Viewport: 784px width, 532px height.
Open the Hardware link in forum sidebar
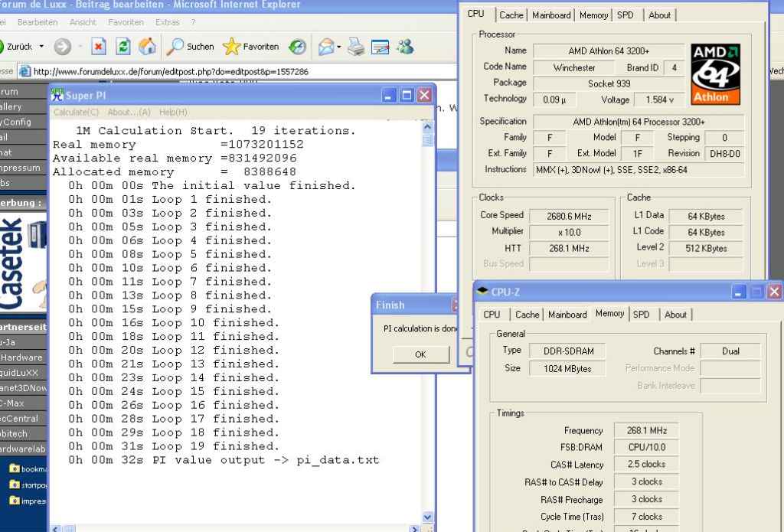coord(23,357)
